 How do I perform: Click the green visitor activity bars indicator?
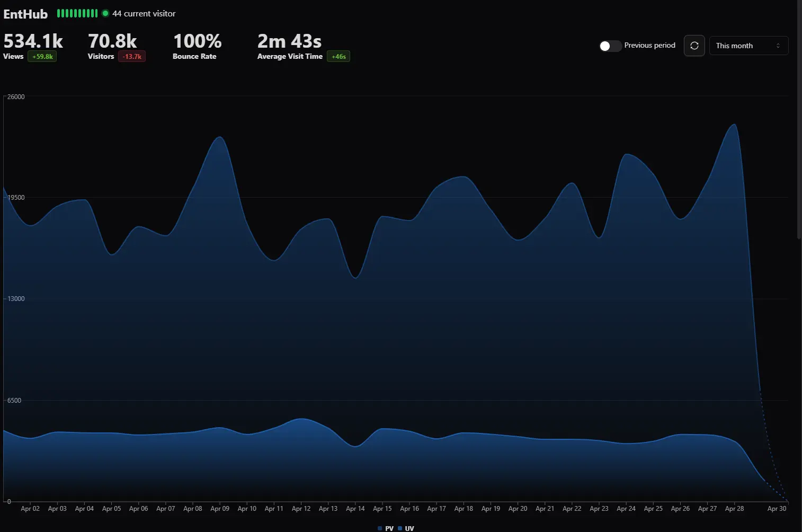pyautogui.click(x=77, y=13)
